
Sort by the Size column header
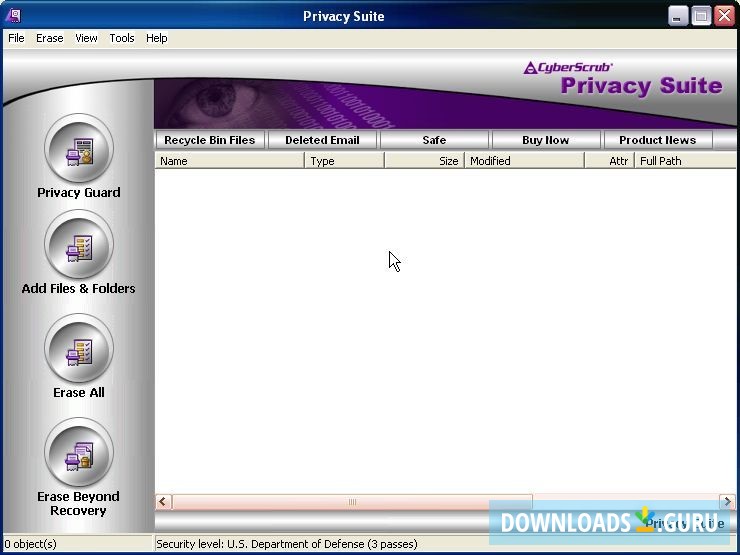425,161
